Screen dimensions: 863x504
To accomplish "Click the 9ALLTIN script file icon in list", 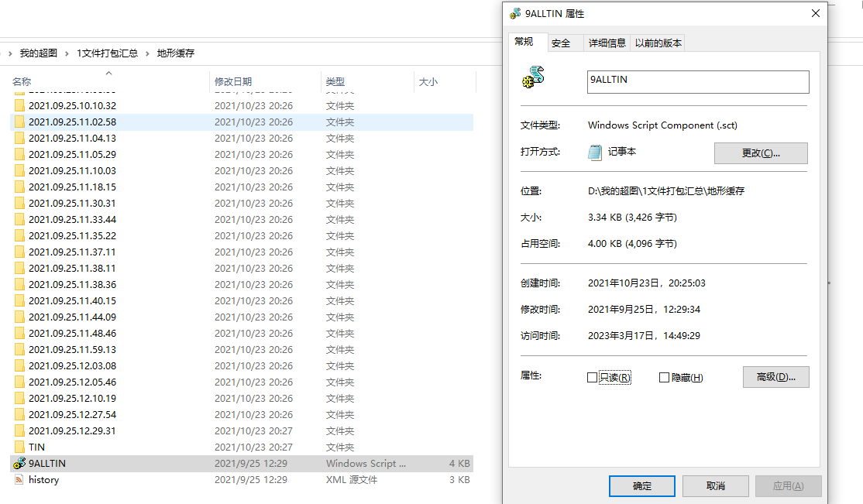I will tap(19, 463).
